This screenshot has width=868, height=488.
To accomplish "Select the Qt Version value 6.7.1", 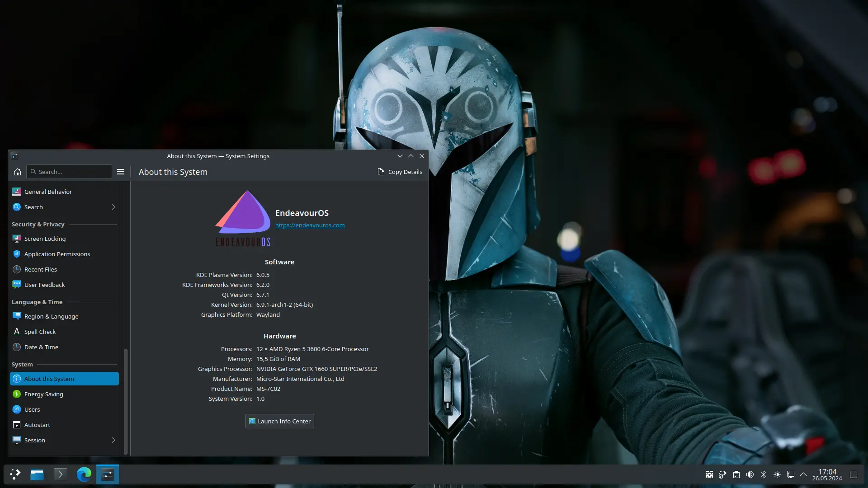I will [263, 295].
